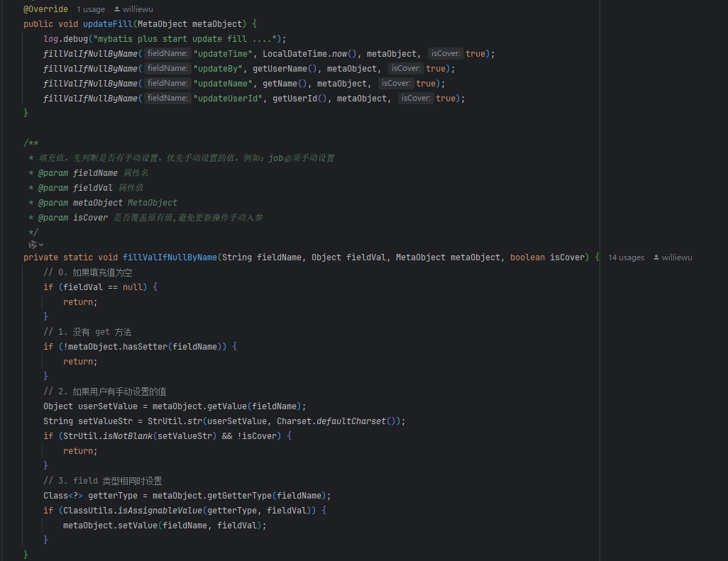Click the fieldName hint before "updateTime"

click(167, 54)
